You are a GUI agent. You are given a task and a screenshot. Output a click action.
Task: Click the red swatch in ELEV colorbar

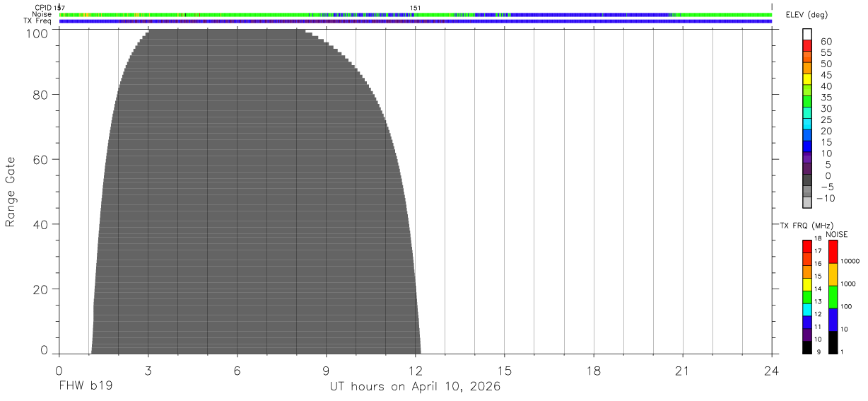(x=807, y=47)
